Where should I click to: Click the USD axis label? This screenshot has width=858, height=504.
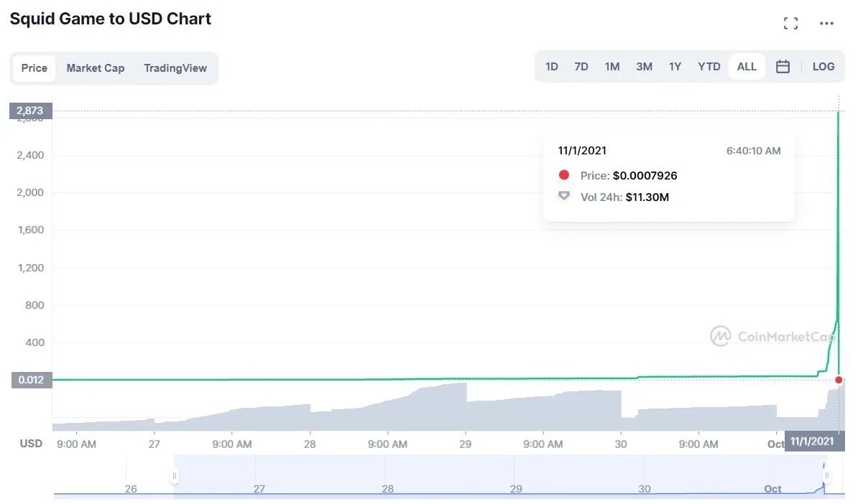tap(31, 444)
